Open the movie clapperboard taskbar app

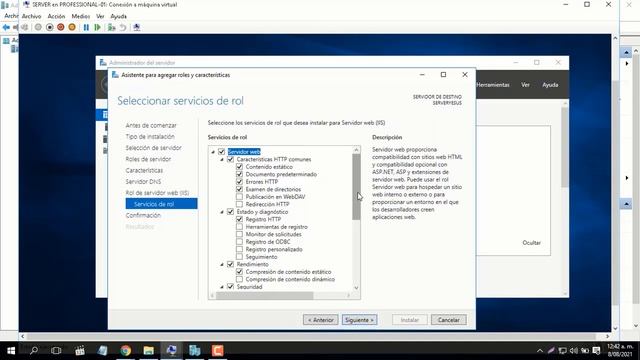[x=80, y=350]
